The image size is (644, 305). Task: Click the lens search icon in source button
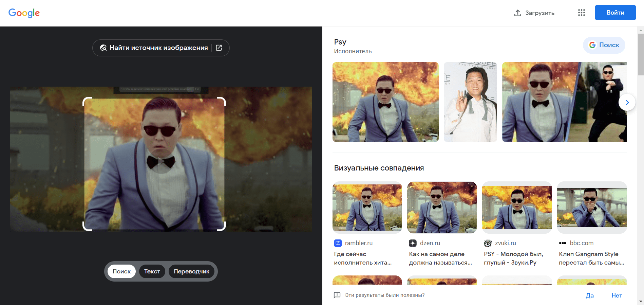tap(103, 48)
